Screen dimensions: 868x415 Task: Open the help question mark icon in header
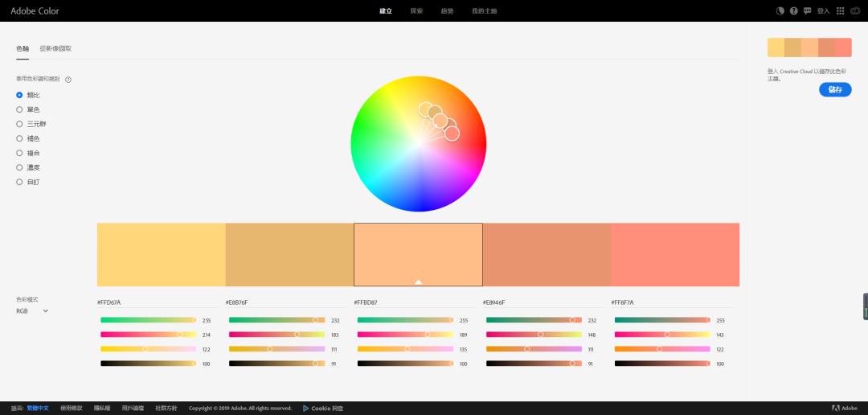(x=794, y=11)
